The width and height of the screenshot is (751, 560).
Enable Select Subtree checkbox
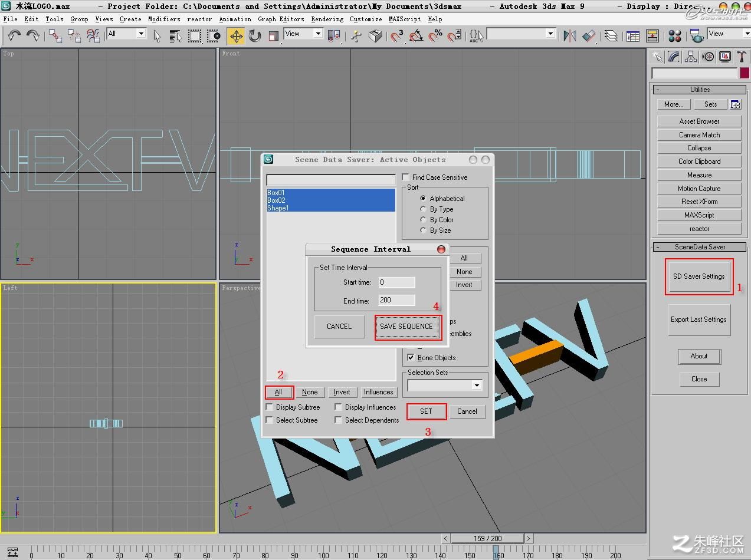click(270, 420)
